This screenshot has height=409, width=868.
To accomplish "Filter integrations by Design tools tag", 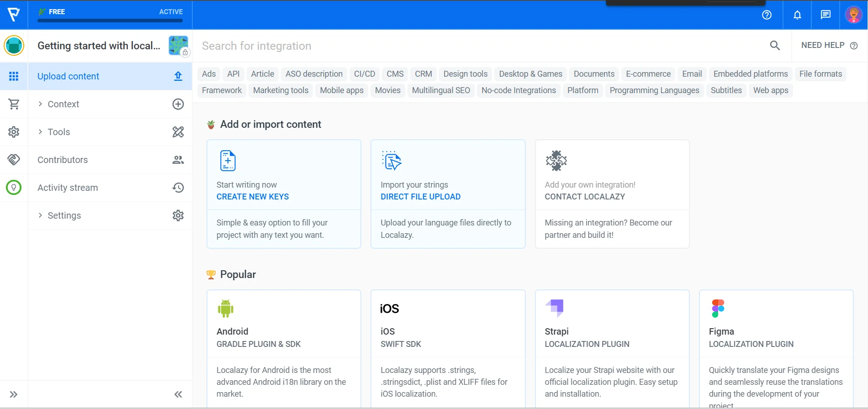I will pos(466,74).
